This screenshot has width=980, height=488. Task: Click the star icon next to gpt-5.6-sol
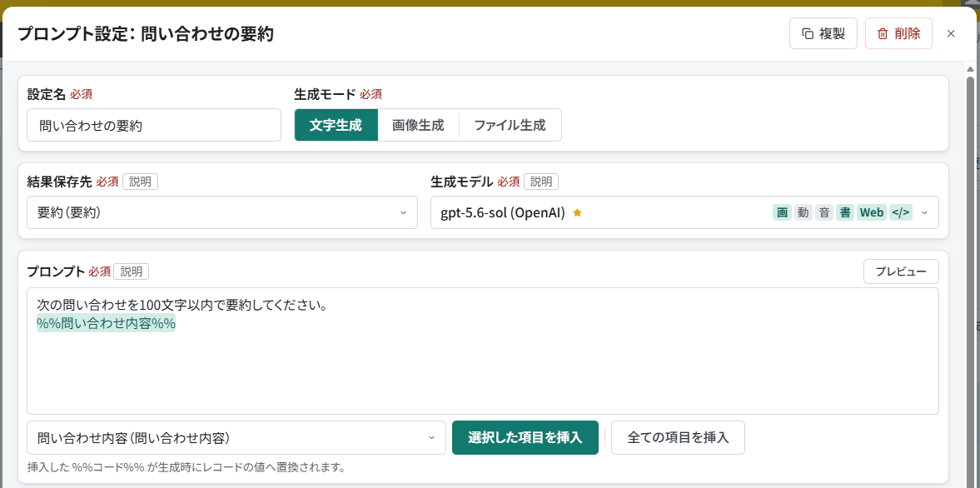pyautogui.click(x=578, y=213)
